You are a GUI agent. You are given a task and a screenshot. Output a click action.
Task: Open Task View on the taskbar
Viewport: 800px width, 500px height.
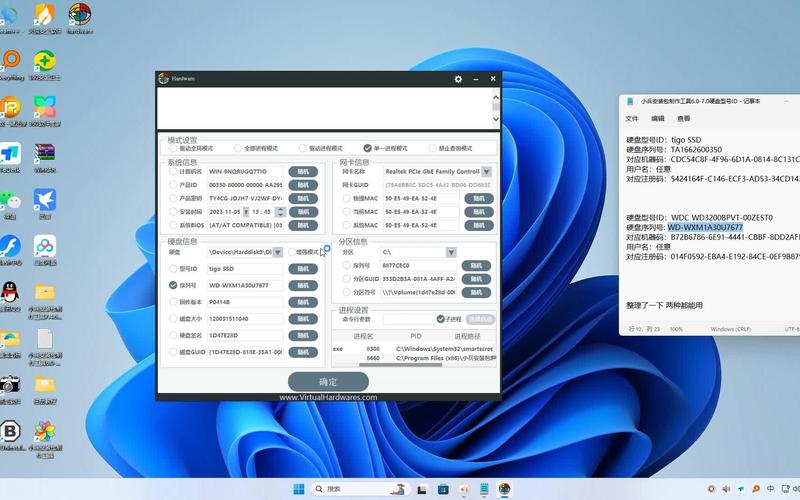click(x=422, y=489)
